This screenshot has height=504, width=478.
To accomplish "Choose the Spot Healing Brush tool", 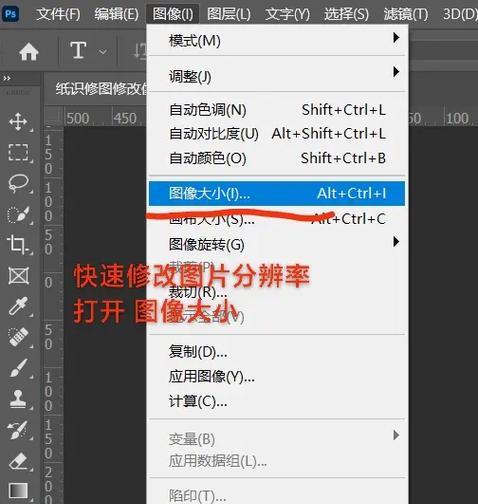I will pyautogui.click(x=18, y=337).
